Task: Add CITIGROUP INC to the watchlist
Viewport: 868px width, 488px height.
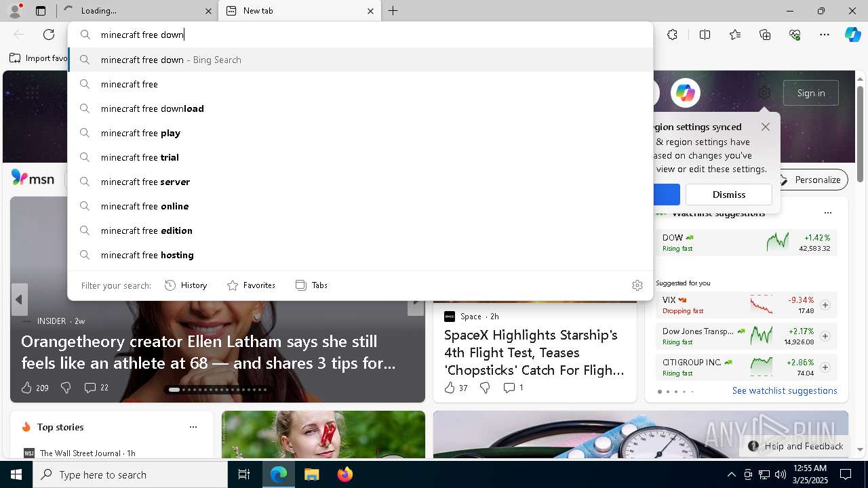Action: [825, 367]
